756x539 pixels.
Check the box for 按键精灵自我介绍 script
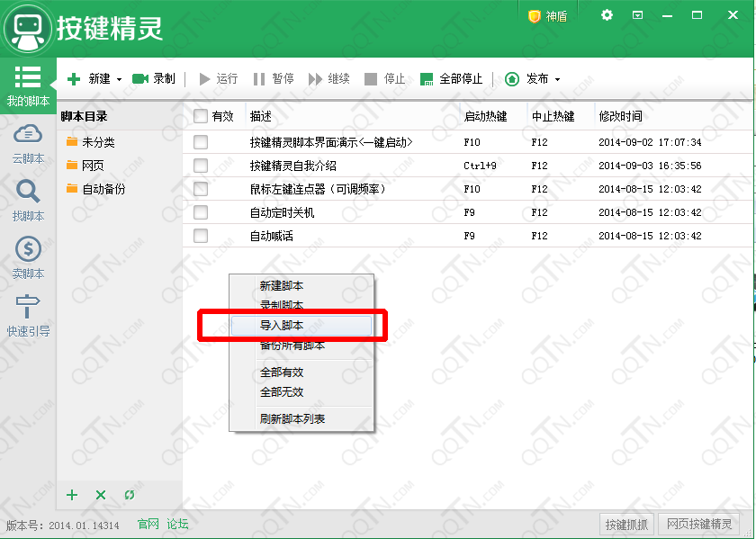click(201, 166)
